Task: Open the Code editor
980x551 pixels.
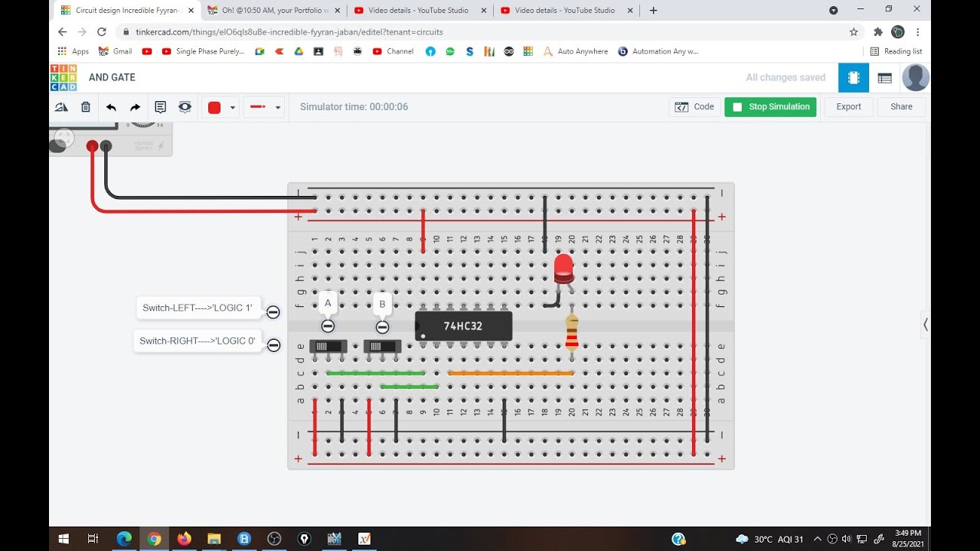Action: coord(694,107)
